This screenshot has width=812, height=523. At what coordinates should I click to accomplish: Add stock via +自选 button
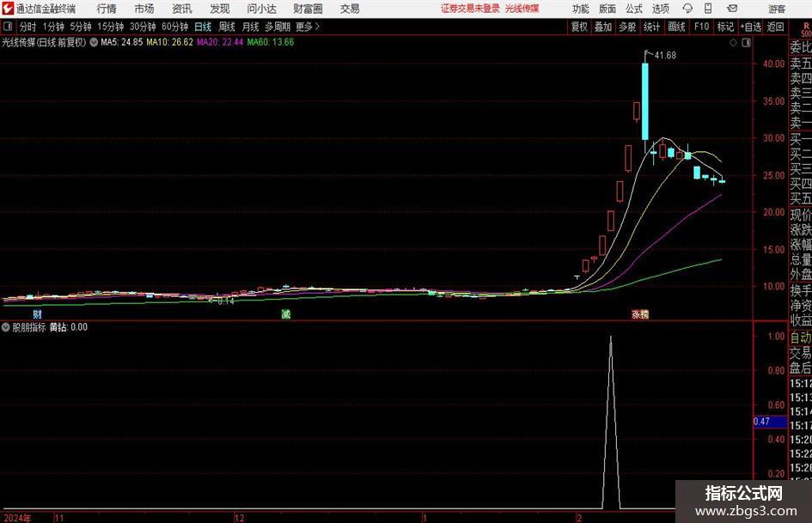751,27
